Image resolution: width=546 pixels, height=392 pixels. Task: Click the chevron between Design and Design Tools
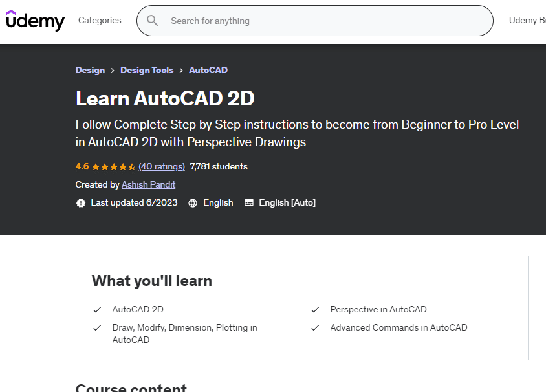pos(113,71)
